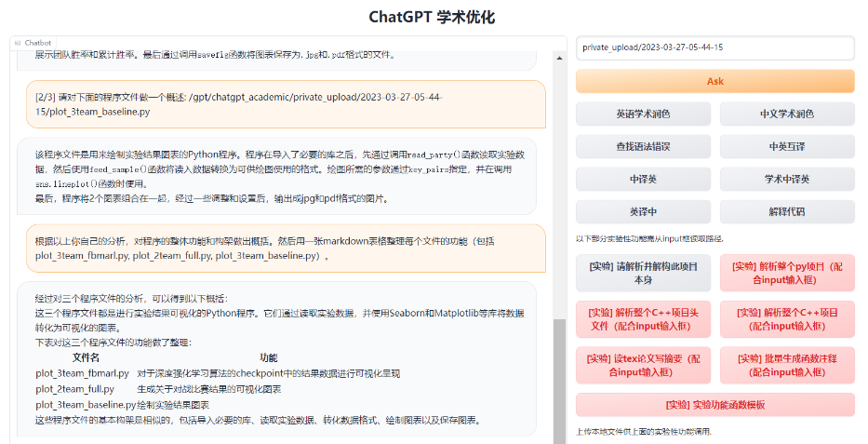Click the sns.lineplot() response message
The height and width of the screenshot is (444, 868).
[x=277, y=176]
